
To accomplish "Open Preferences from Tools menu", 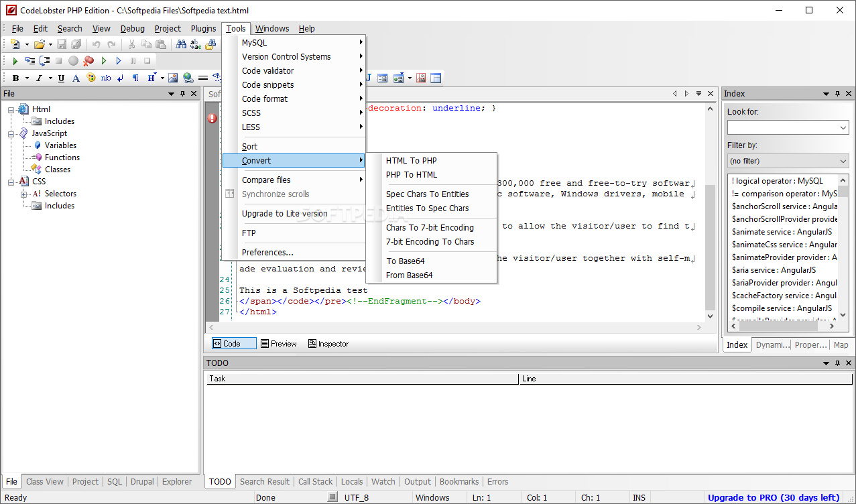I will click(x=294, y=253).
